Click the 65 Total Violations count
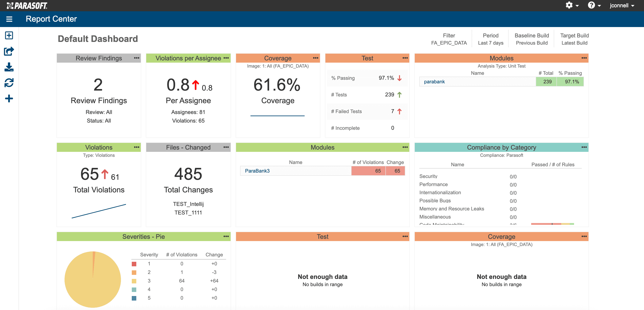Viewport: 644px width, 310px height. (90, 174)
